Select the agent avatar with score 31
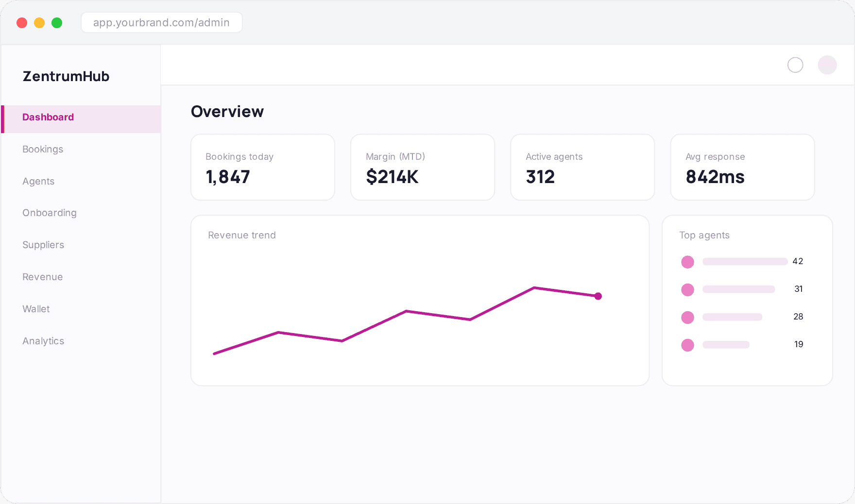 tap(687, 290)
